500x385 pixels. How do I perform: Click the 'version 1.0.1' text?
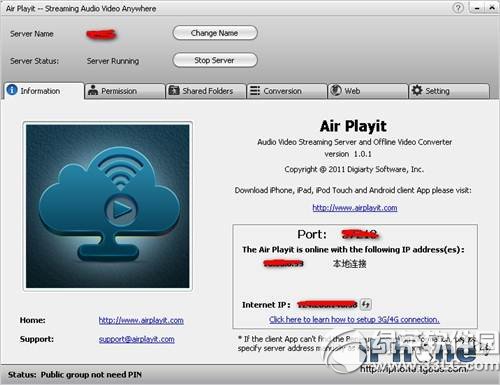click(348, 154)
